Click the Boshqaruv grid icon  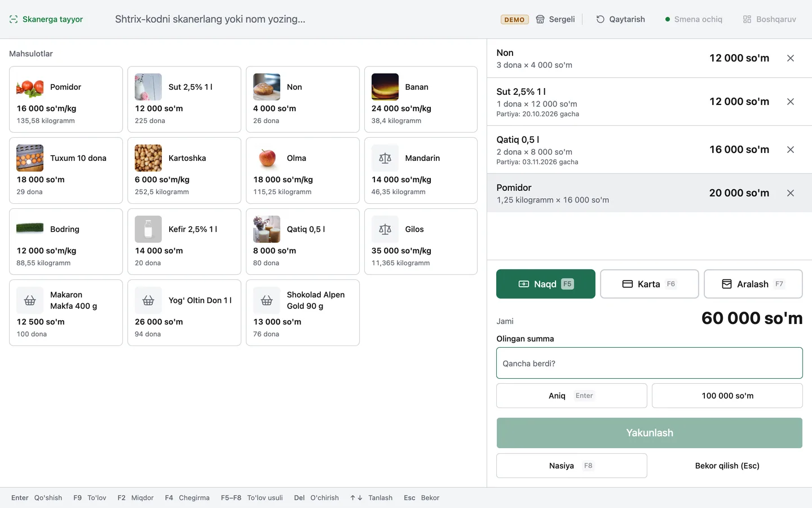[x=747, y=19]
